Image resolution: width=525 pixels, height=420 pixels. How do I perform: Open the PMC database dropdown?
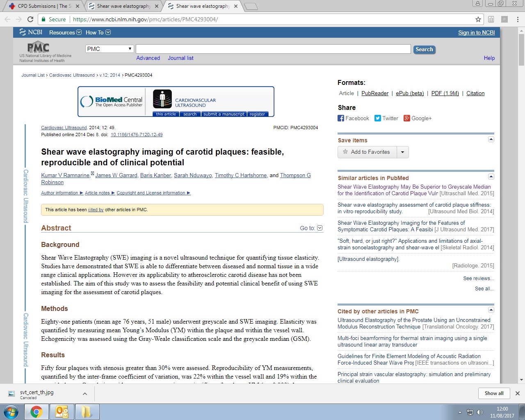click(x=110, y=49)
